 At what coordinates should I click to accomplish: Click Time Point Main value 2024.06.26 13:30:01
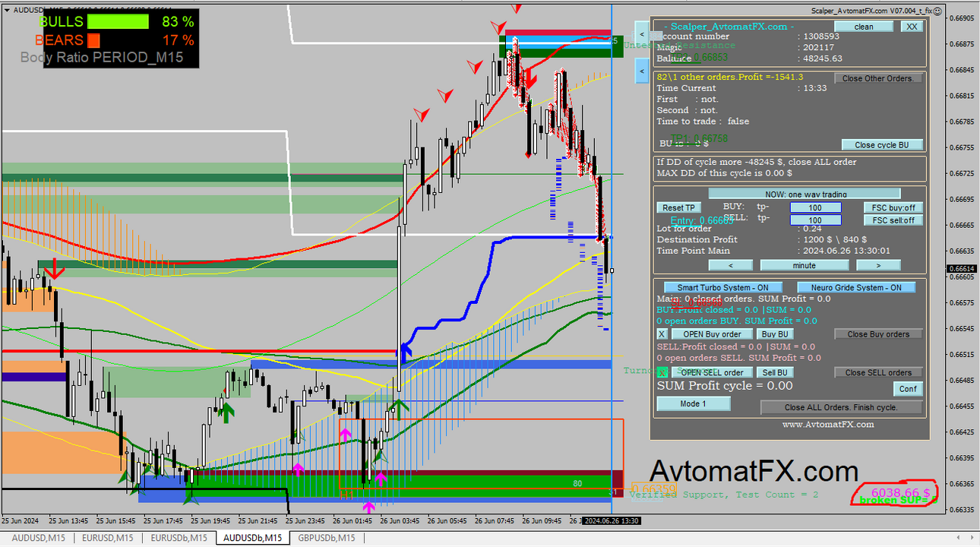[846, 251]
